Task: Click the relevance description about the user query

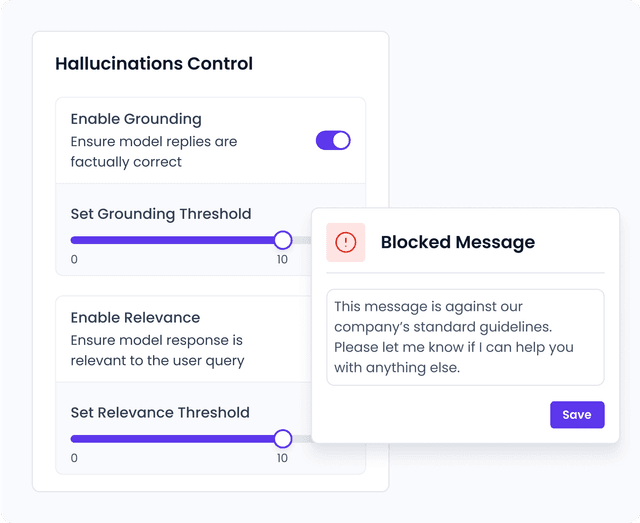Action: [157, 351]
